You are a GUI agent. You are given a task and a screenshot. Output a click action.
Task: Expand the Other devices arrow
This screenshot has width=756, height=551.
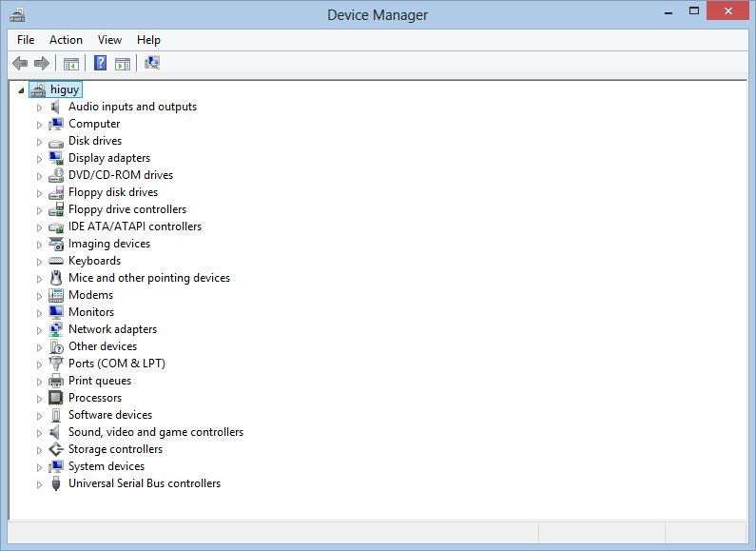[x=39, y=347]
